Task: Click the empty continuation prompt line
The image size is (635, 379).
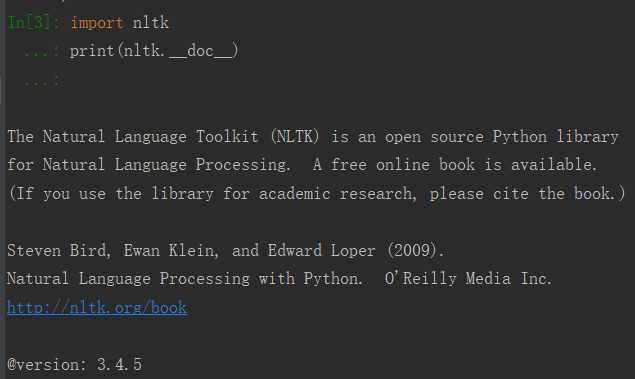Action: [42, 81]
